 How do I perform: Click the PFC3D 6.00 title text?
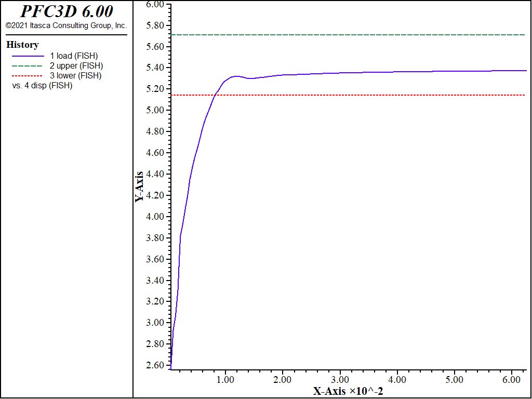tap(66, 11)
